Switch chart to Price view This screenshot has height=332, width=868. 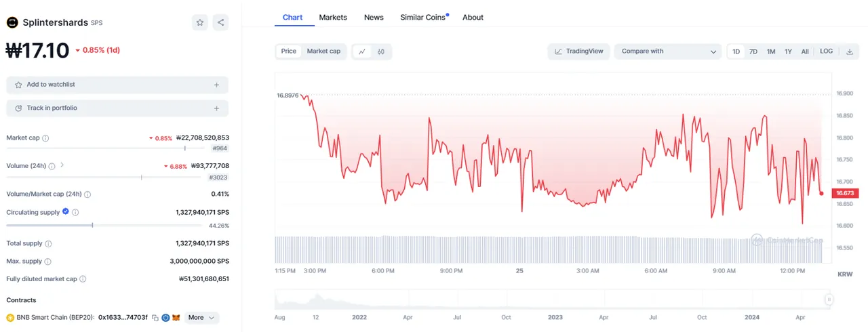click(289, 51)
